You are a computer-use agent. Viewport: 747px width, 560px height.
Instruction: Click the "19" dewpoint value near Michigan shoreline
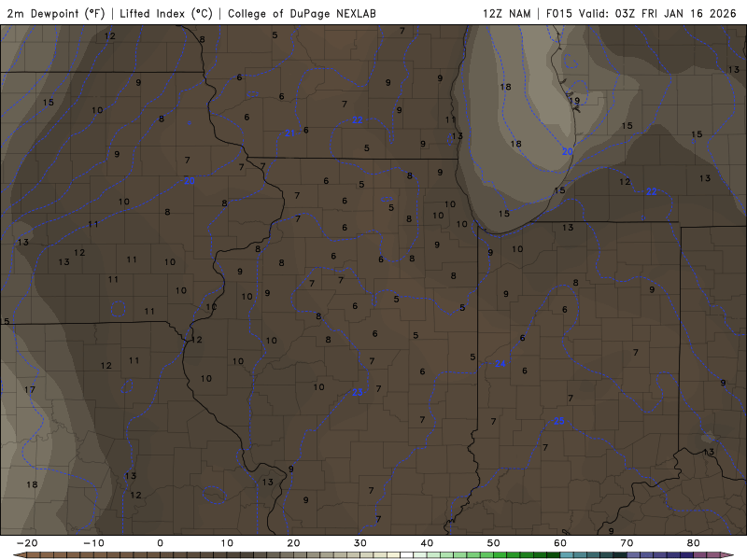pyautogui.click(x=574, y=101)
